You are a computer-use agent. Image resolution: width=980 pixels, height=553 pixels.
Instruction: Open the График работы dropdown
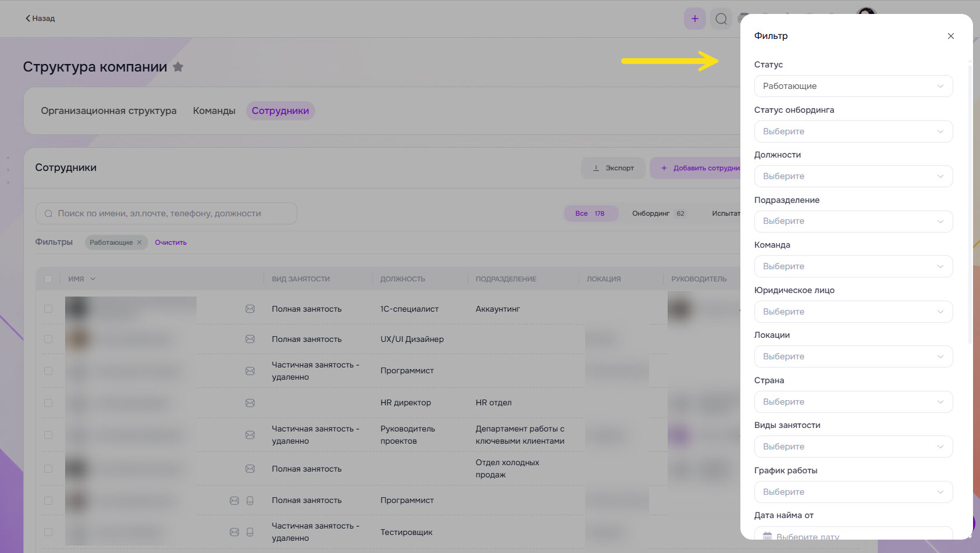[853, 492]
